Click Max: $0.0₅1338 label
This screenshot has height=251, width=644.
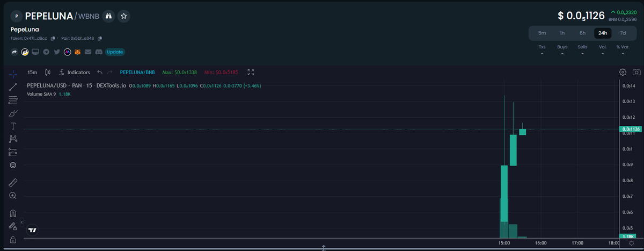pos(179,72)
